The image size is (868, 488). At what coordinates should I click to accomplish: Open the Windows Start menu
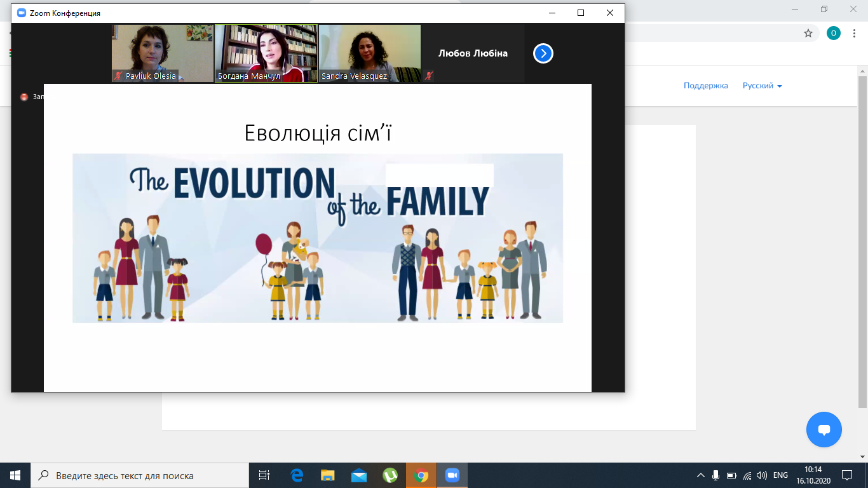click(x=15, y=475)
